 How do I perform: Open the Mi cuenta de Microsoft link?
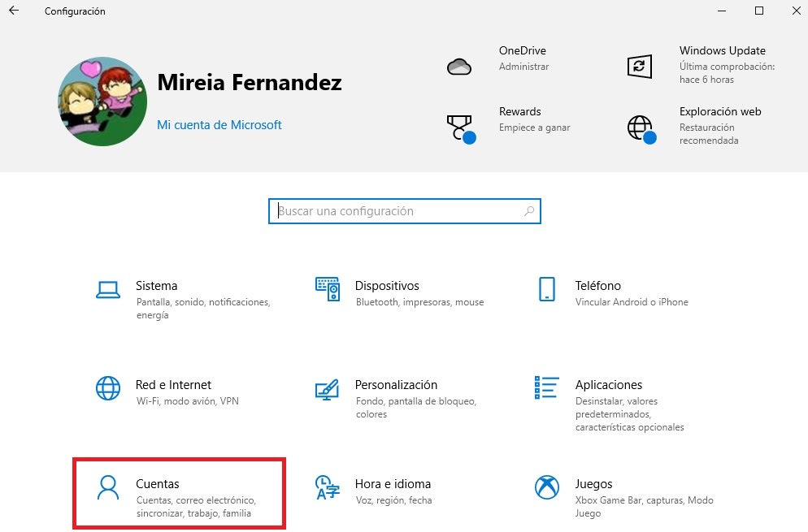pyautogui.click(x=219, y=125)
